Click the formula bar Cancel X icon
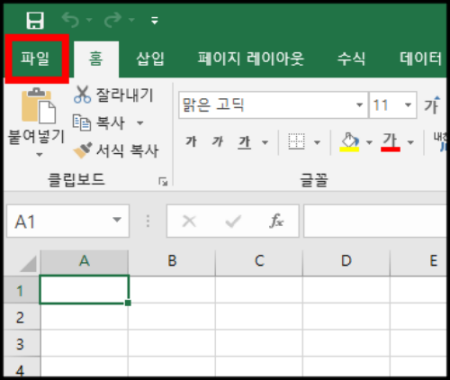Viewport: 450px width, 380px height. [189, 221]
